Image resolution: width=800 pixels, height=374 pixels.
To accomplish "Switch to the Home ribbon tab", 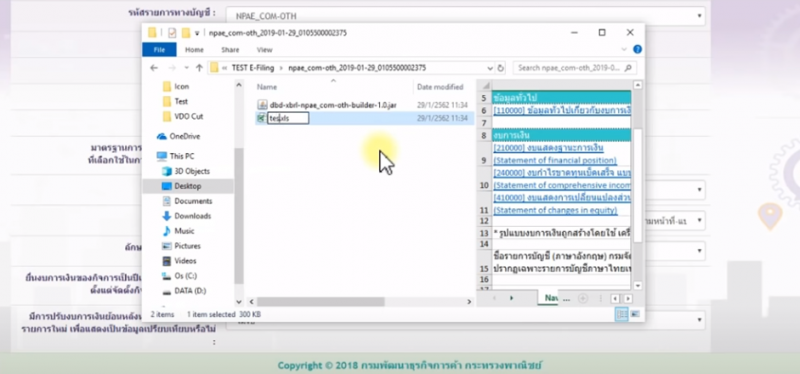I will [x=194, y=49].
